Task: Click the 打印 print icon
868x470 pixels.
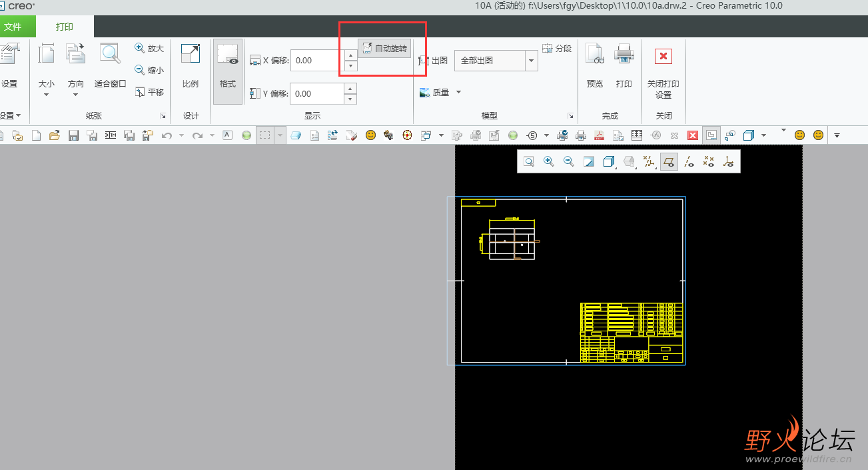Action: click(x=624, y=65)
